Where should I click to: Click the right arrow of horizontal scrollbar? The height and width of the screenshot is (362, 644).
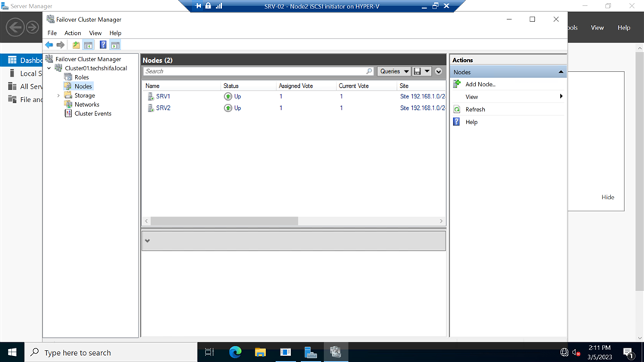point(441,221)
